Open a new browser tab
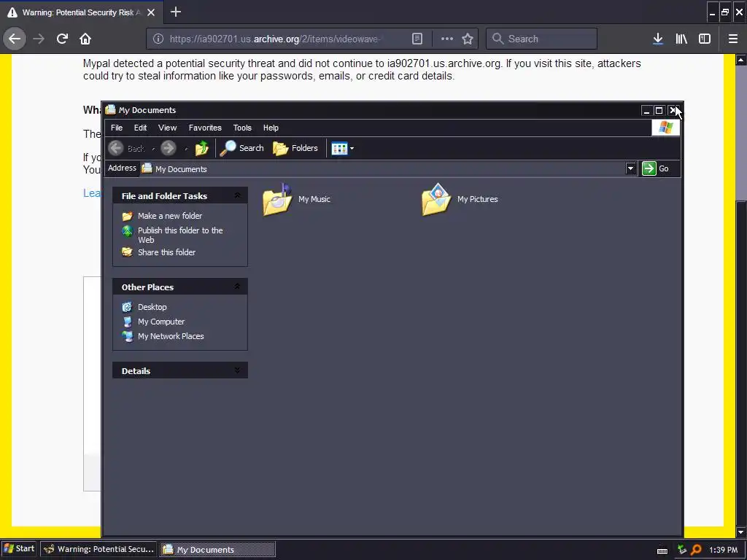 coord(175,12)
